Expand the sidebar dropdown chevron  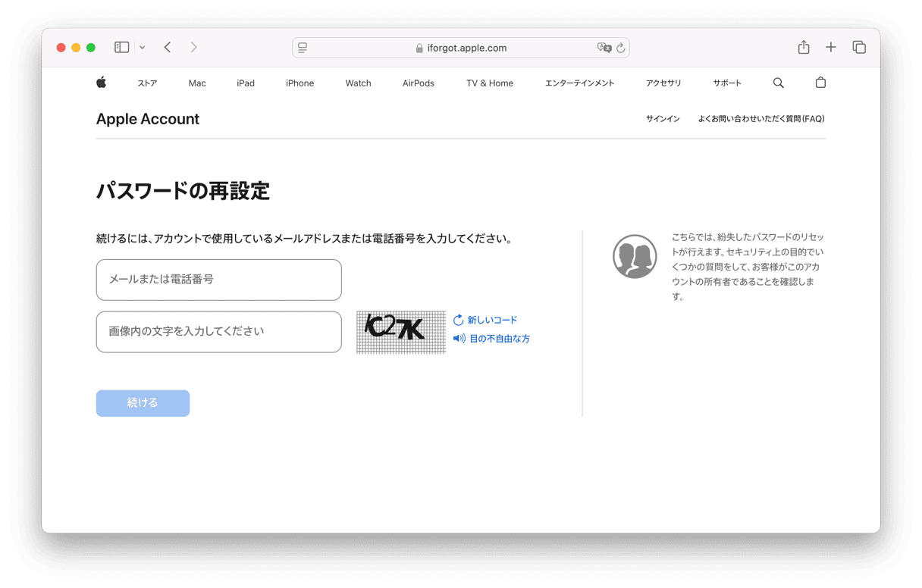coord(142,48)
